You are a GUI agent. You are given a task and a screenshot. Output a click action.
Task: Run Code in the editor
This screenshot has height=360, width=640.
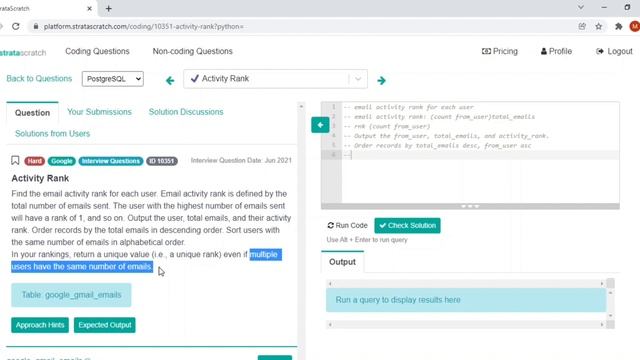click(347, 225)
